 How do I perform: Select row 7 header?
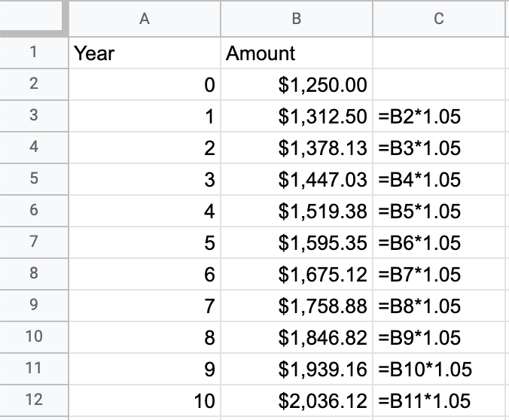(x=34, y=242)
